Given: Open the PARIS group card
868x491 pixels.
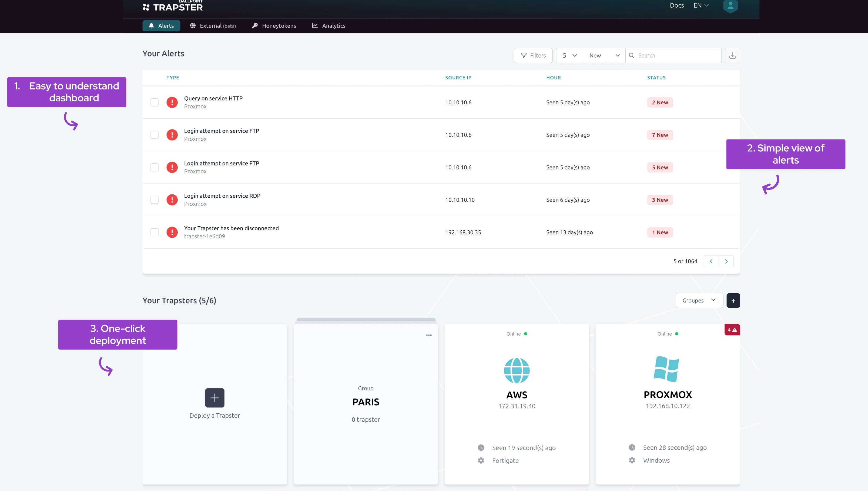Looking at the screenshot, I should point(366,404).
